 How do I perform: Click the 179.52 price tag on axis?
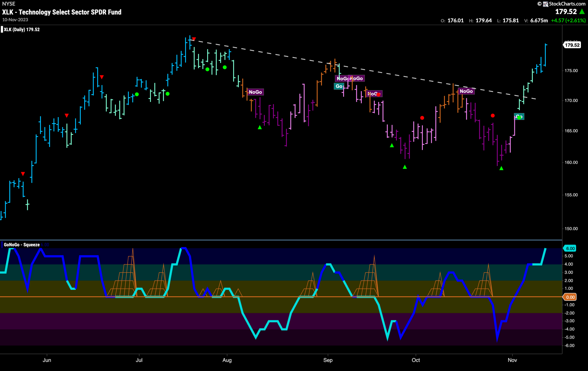point(572,45)
